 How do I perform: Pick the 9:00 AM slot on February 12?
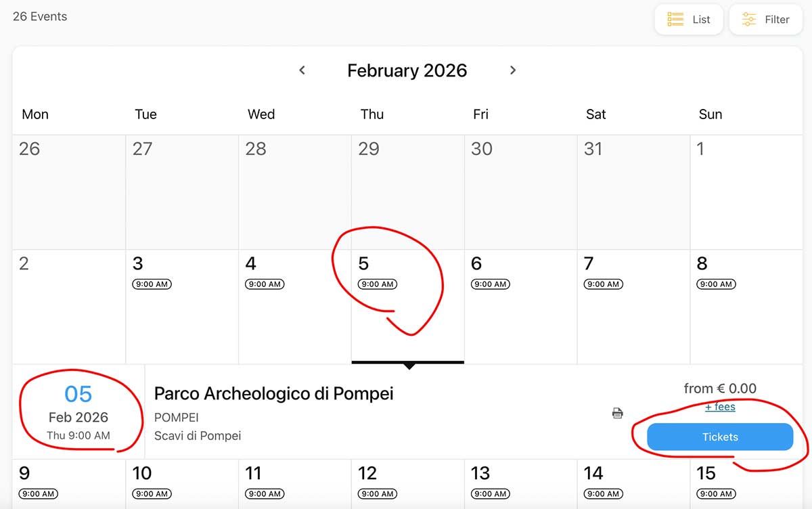(x=378, y=494)
